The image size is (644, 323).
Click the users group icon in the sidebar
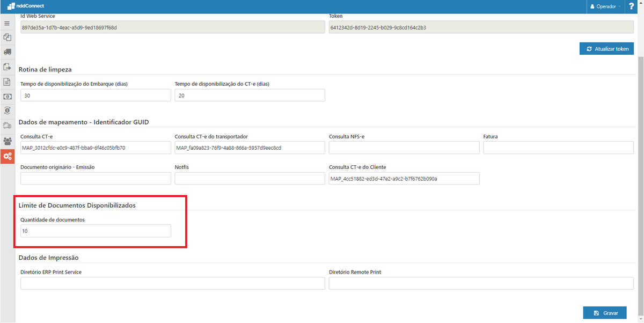pos(7,141)
